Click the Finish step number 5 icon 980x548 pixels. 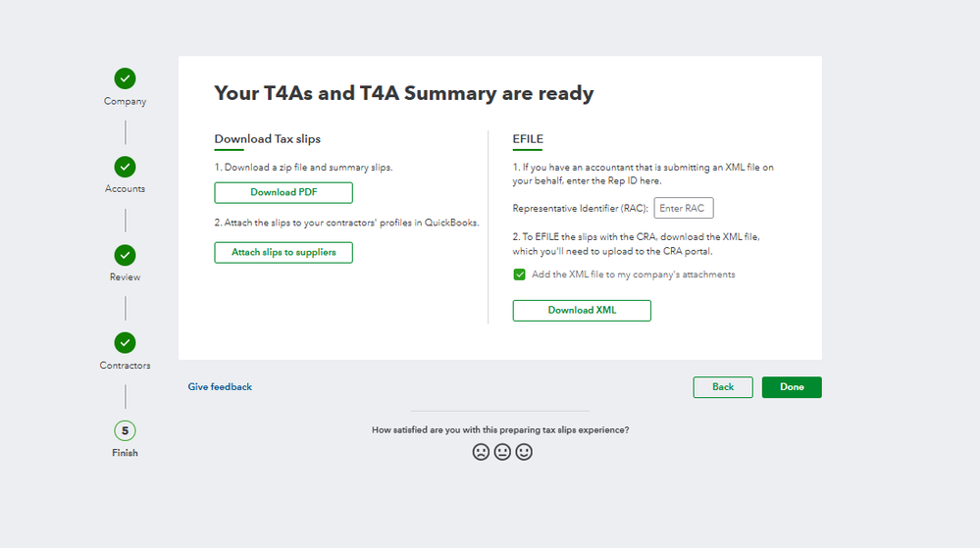tap(125, 430)
